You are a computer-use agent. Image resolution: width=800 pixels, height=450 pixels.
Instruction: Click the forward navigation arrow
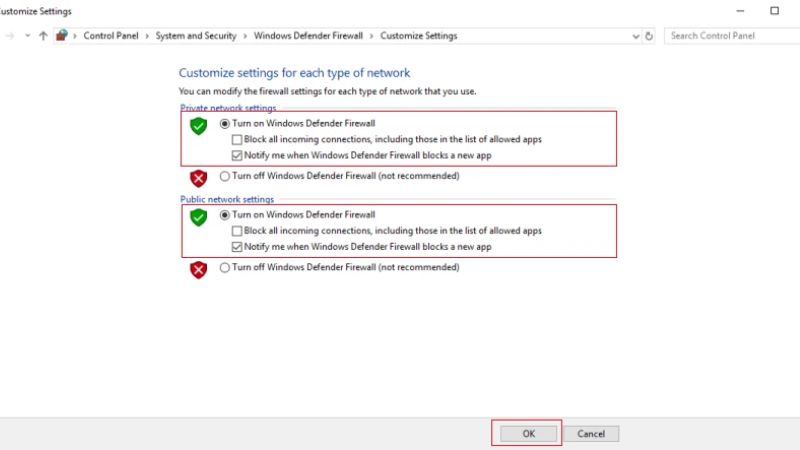click(x=8, y=36)
